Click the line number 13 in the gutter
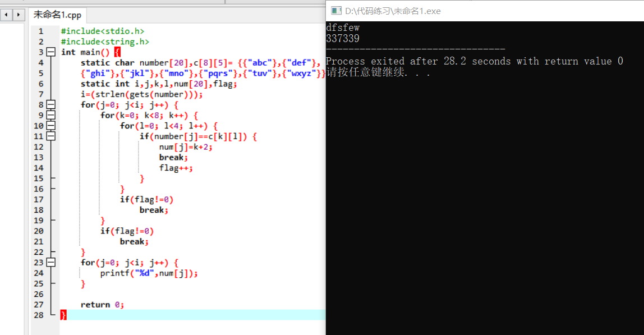The image size is (644, 335). click(x=39, y=158)
